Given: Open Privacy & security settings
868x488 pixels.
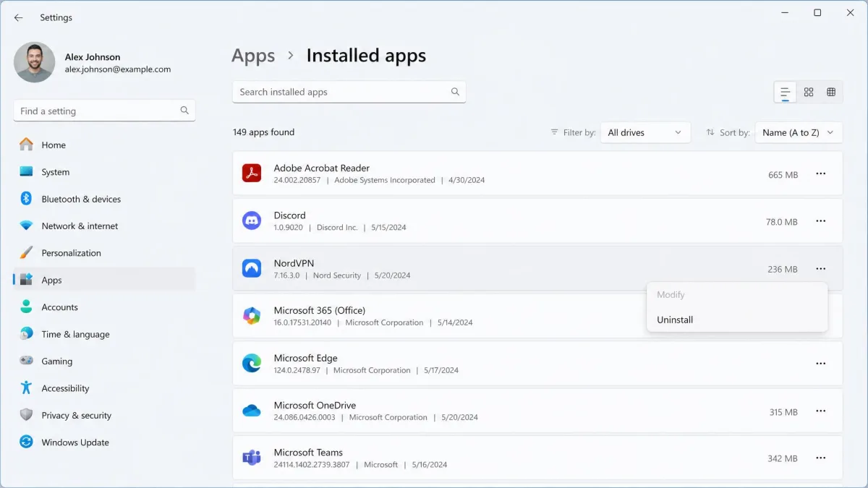Looking at the screenshot, I should coord(104,415).
